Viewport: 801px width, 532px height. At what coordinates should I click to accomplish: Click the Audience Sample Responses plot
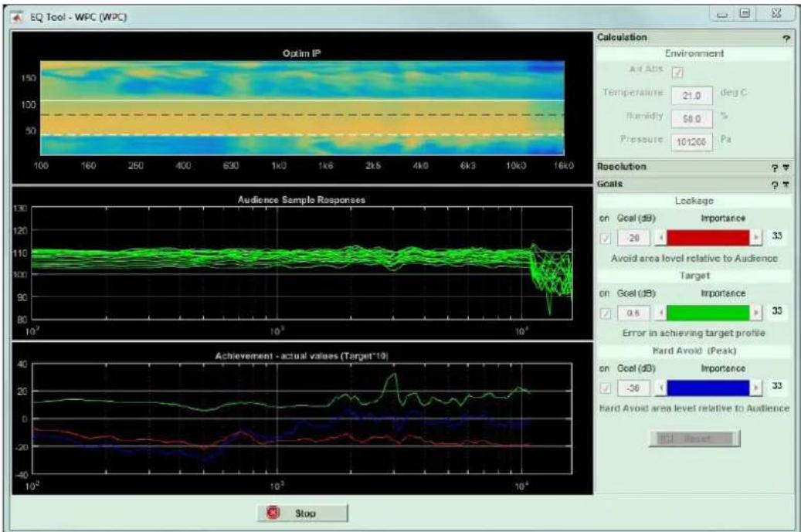click(x=302, y=263)
